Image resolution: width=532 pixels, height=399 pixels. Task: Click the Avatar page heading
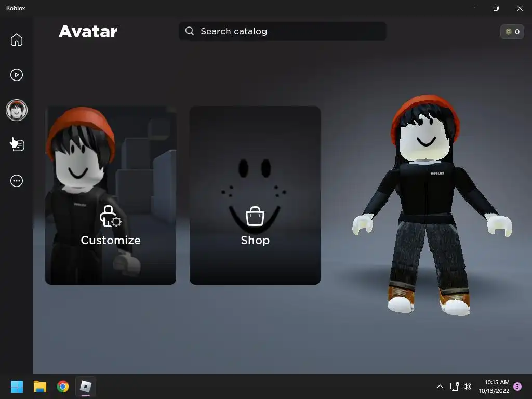[x=88, y=32]
